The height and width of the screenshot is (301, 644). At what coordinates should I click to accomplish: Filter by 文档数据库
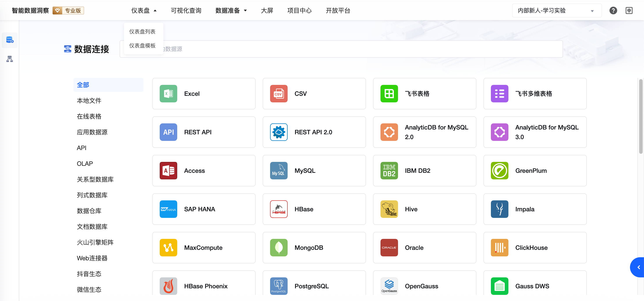(x=92, y=226)
